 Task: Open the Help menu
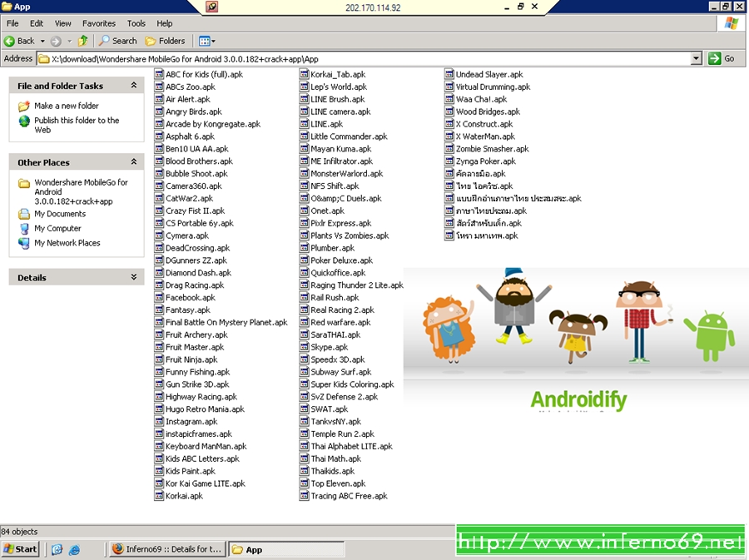(164, 23)
